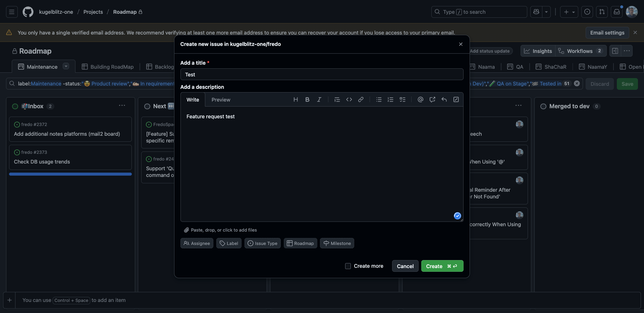Cancel the new issue dialog

pos(405,266)
